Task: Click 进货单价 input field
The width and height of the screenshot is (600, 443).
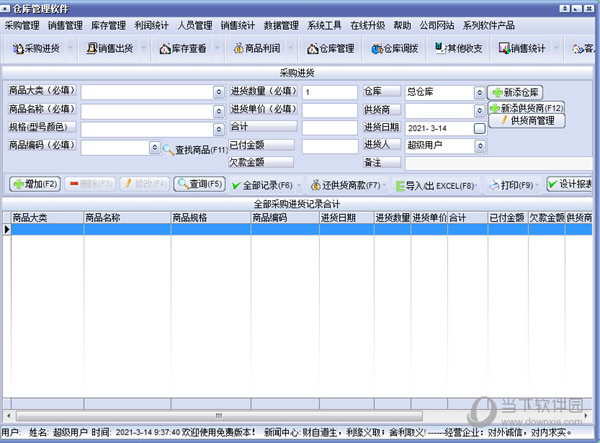Action: (x=329, y=111)
